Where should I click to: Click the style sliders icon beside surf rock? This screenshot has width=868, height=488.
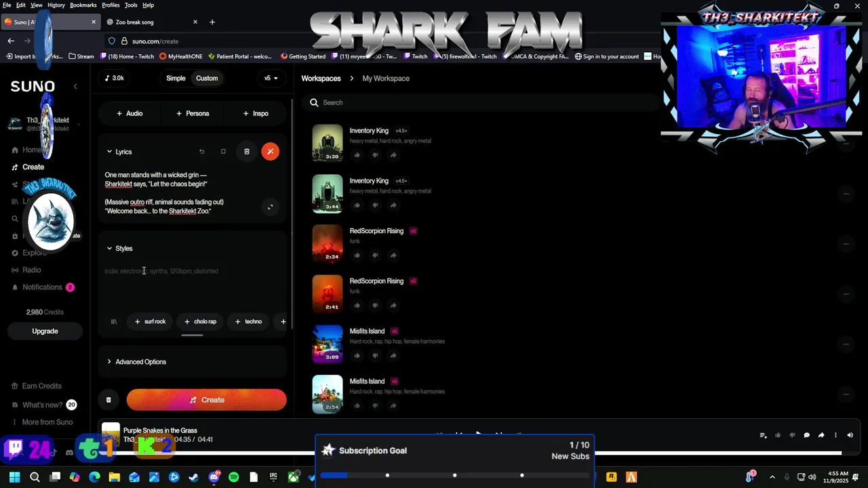(113, 321)
